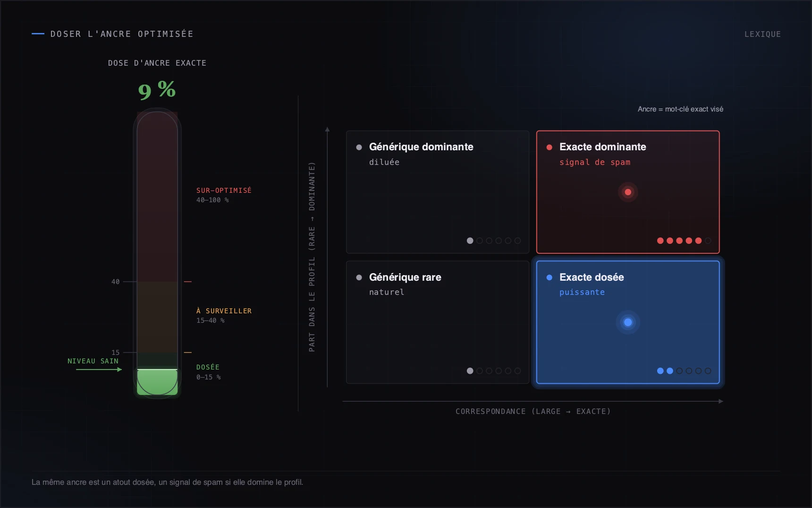Screen dimensions: 812x508
Task: Click the glowing red dot in Exacte dominante
Action: coord(628,192)
